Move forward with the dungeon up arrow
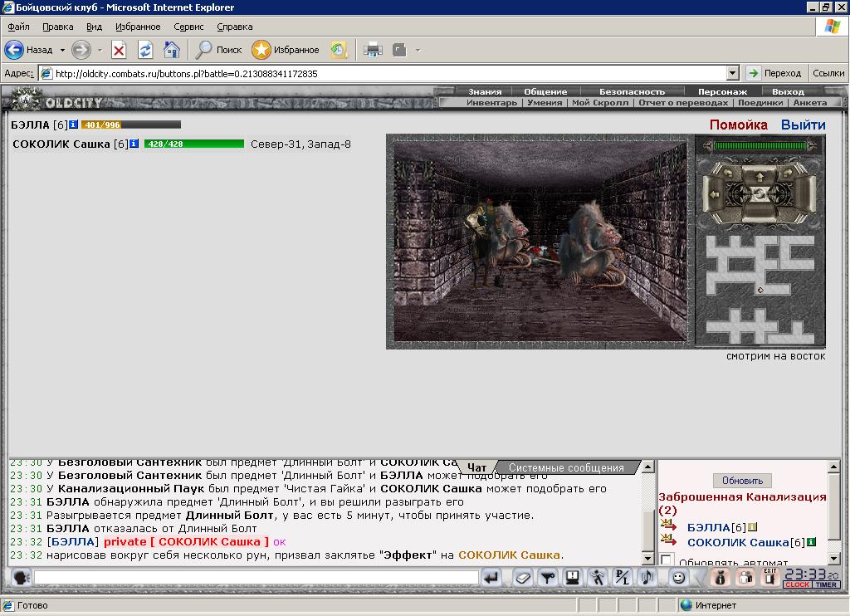Image resolution: width=850 pixels, height=616 pixels. coord(760,178)
